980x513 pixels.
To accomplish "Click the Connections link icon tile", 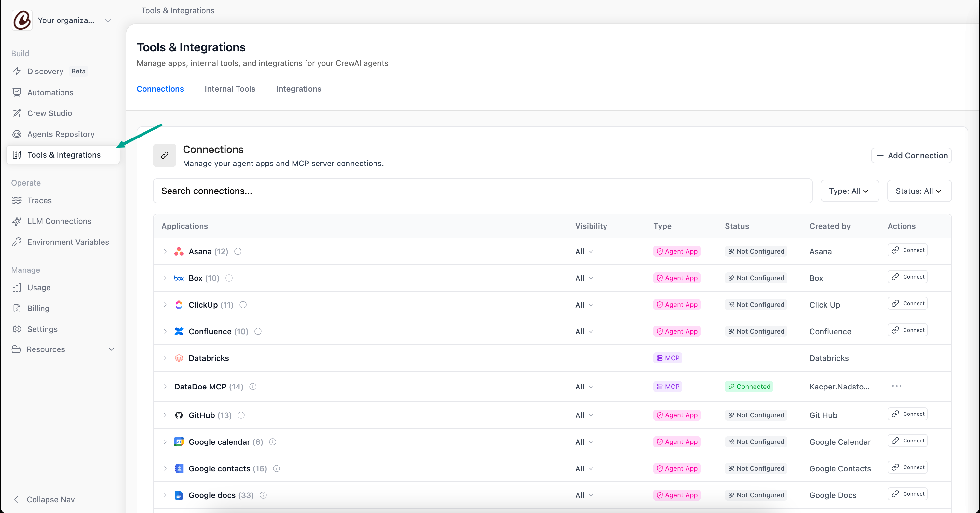I will click(164, 155).
